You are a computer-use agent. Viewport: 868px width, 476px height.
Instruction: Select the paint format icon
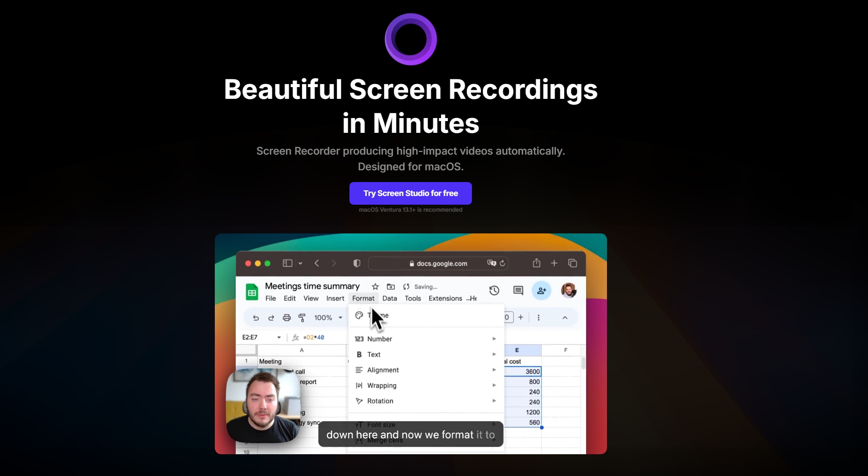tap(302, 318)
